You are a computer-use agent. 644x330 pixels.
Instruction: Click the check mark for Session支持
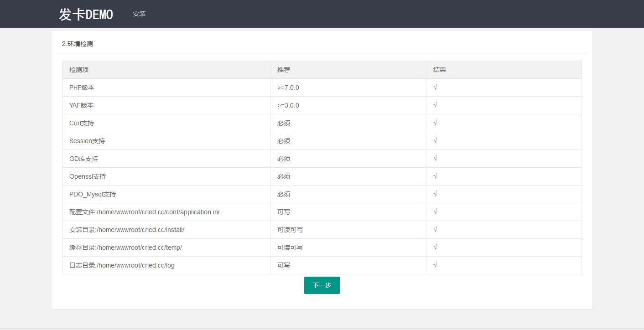point(436,140)
